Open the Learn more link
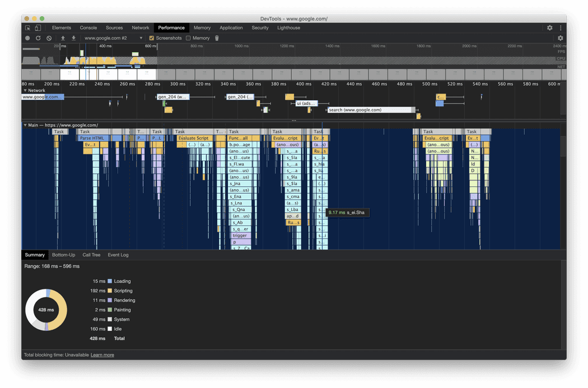 point(102,354)
